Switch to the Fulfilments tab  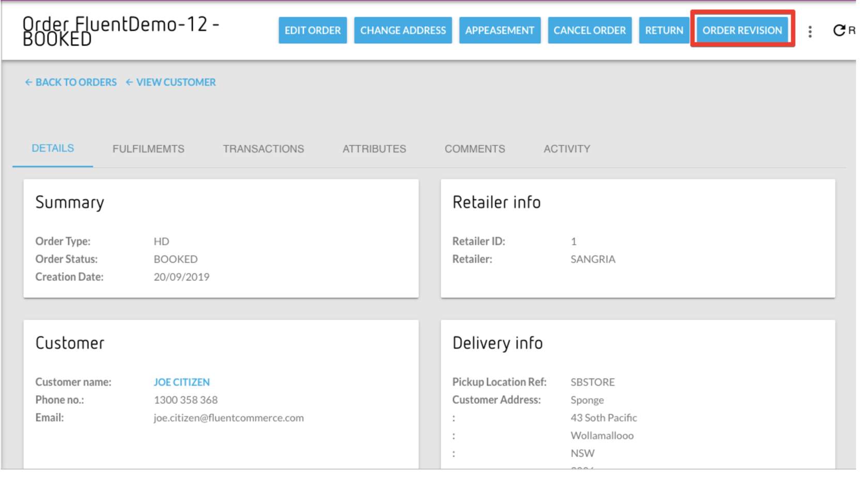point(148,149)
